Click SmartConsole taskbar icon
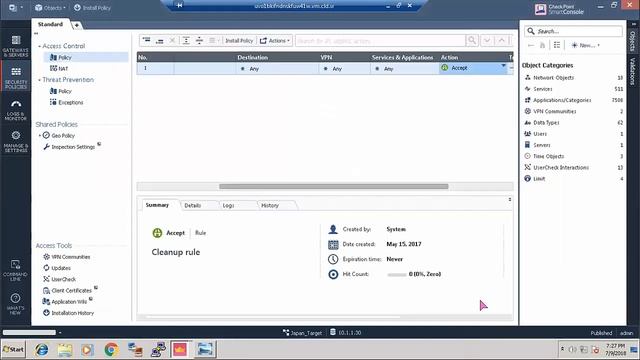This screenshot has width=640, height=360. tap(180, 349)
